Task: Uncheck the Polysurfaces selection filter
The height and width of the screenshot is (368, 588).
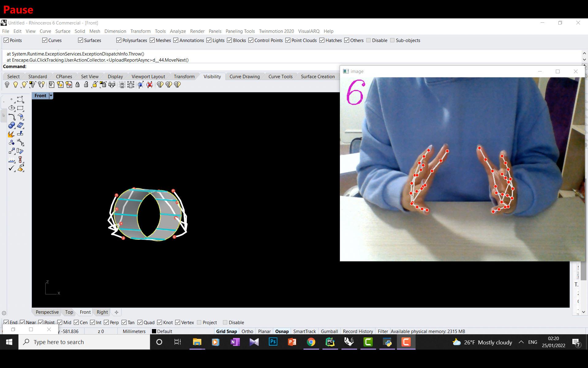Action: (x=119, y=40)
